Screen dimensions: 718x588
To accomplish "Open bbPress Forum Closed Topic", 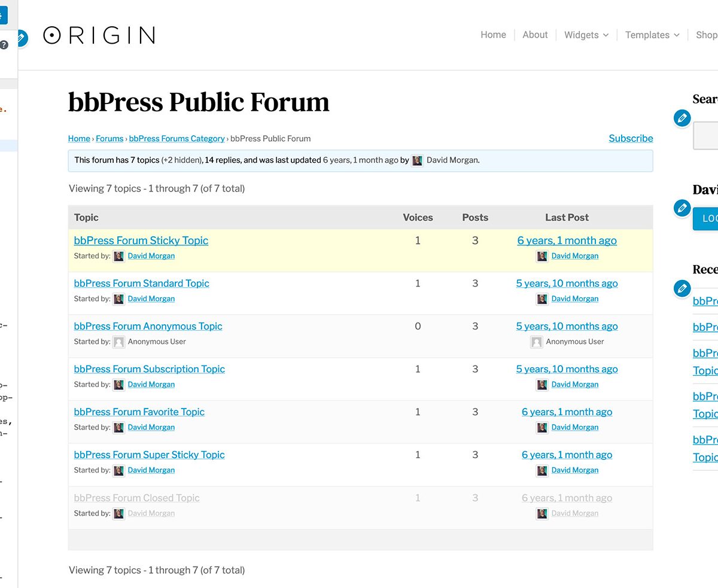I will point(137,498).
